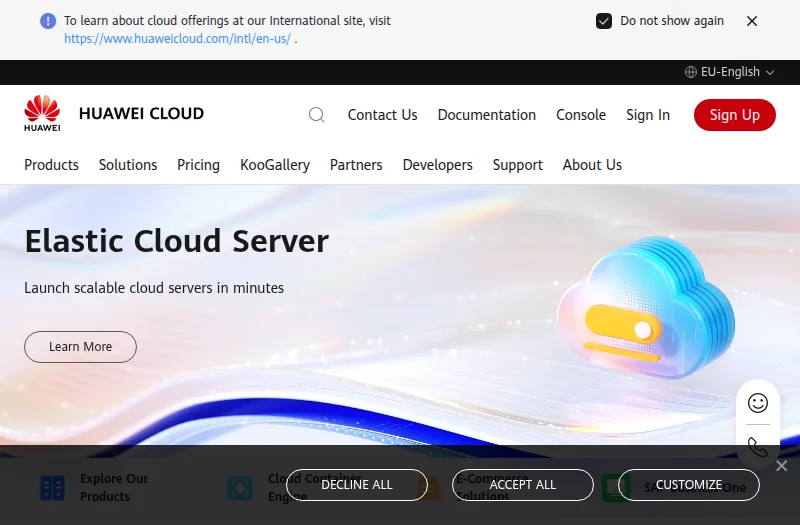Open the Developers menu

[x=438, y=165]
